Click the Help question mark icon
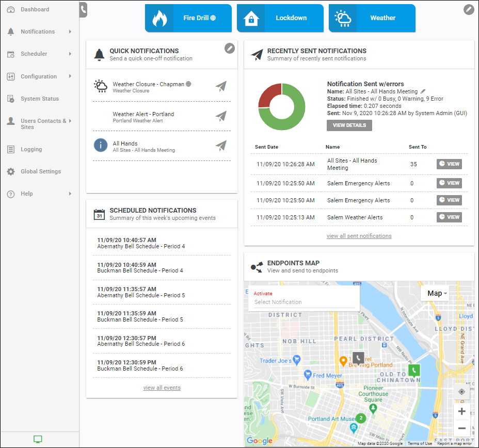 [11, 194]
